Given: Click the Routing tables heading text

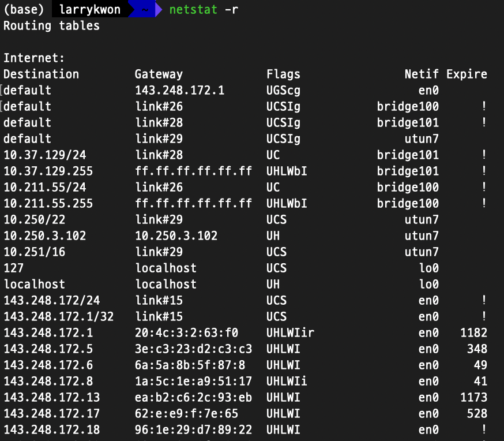Looking at the screenshot, I should (51, 26).
